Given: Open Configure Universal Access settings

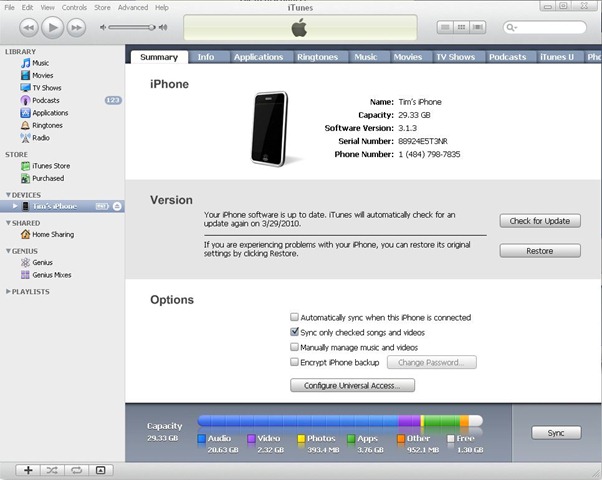Looking at the screenshot, I should click(352, 385).
